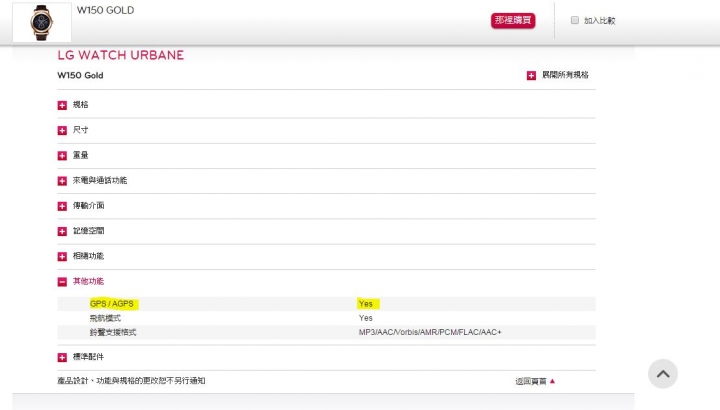Click the 尺寸 section label

pyautogui.click(x=80, y=130)
